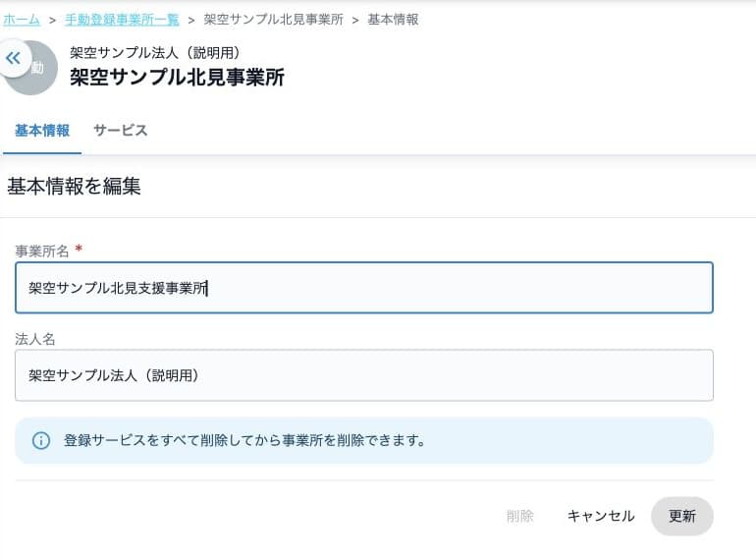Screen dimensions: 756x560
Task: Click the 架空サンプル北見事業所 page title
Action: 178,78
